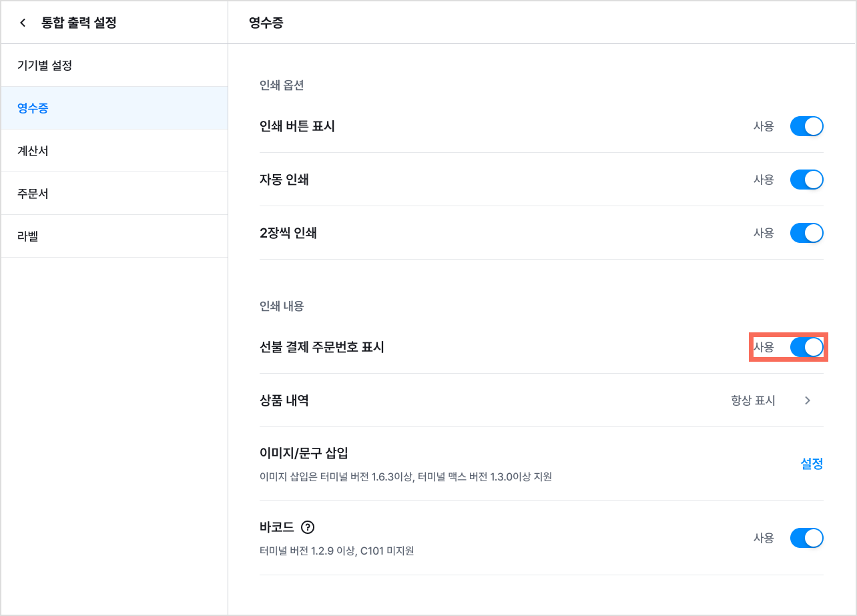Toggle the 인쇄 버튼 표시 switch

click(806, 126)
